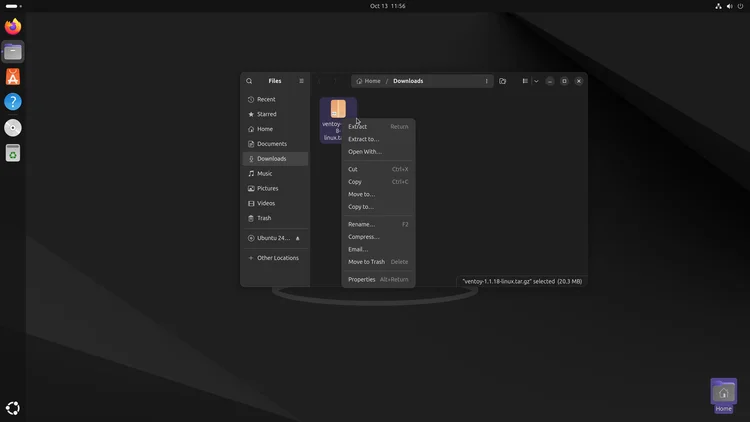Open the Trash icon in the dock
The height and width of the screenshot is (422, 750).
tap(13, 153)
